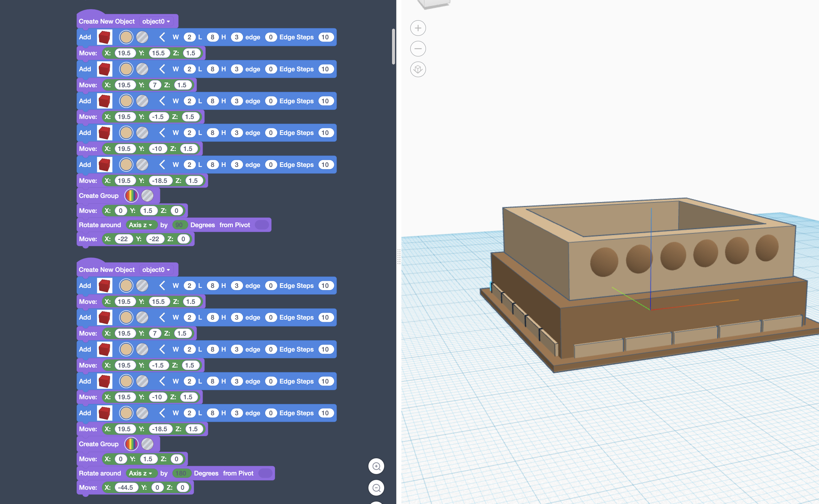819x504 pixels.
Task: Edit the W width value in the first Add block
Action: coord(189,37)
